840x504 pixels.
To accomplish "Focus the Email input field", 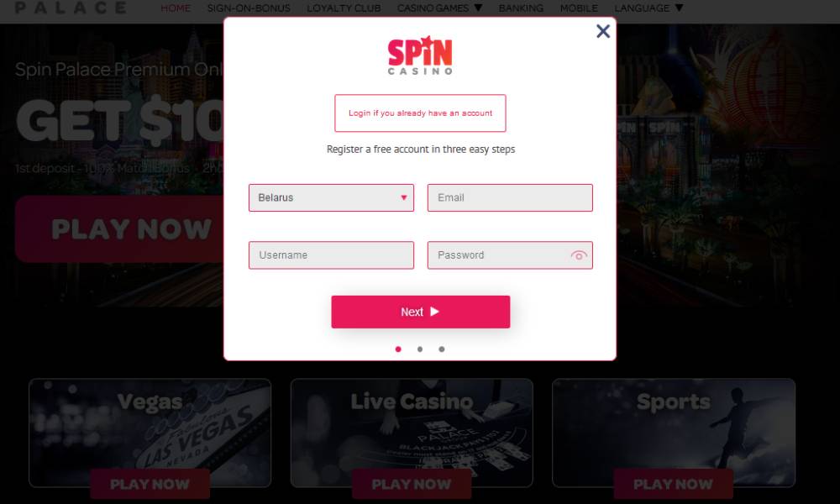I will pos(510,197).
